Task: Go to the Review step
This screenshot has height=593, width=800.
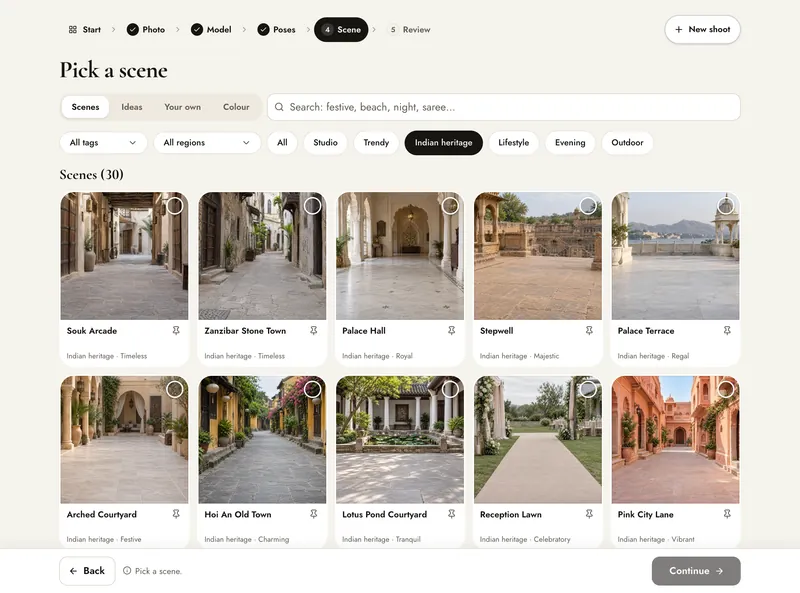Action: coord(410,30)
